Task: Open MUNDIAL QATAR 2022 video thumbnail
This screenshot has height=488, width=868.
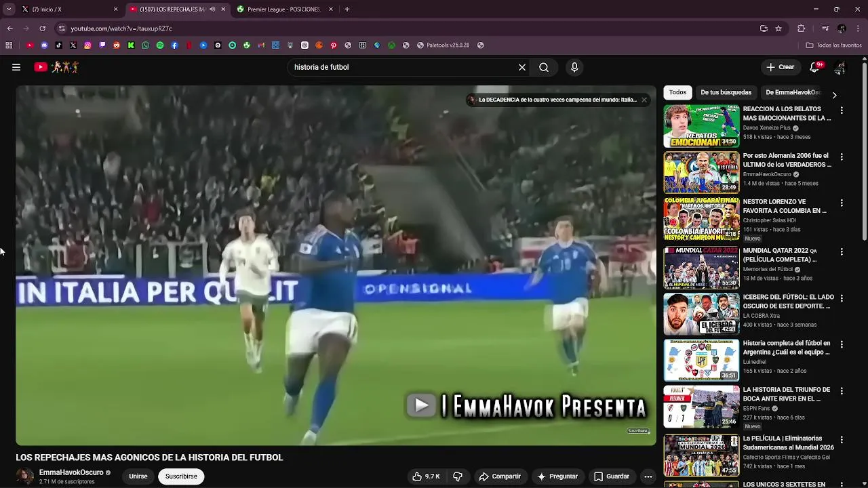Action: tap(701, 268)
